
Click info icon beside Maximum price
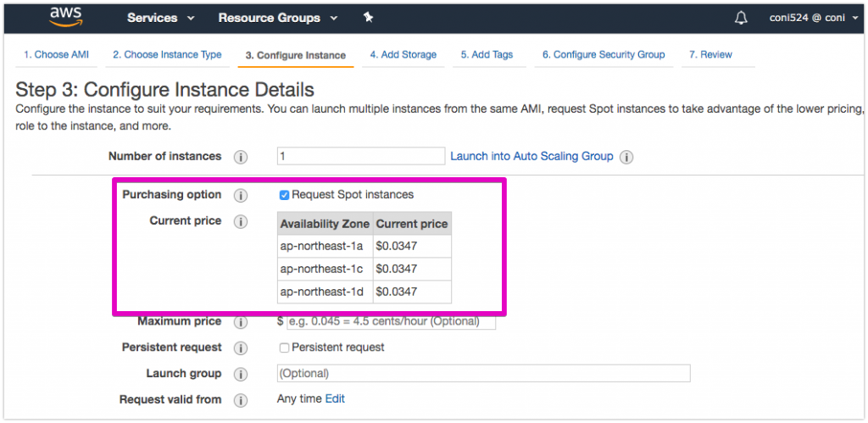click(x=241, y=322)
